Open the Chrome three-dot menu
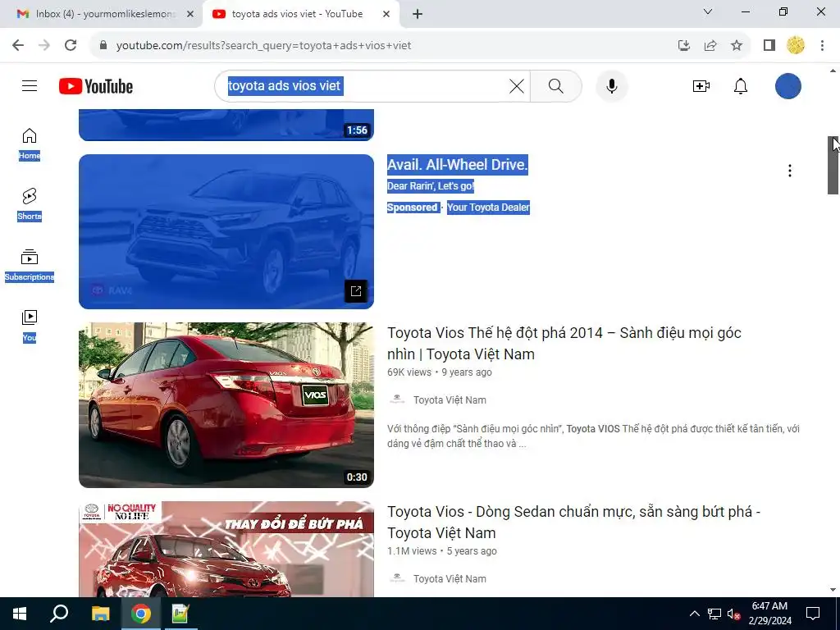Viewport: 840px width, 630px height. coord(822,46)
